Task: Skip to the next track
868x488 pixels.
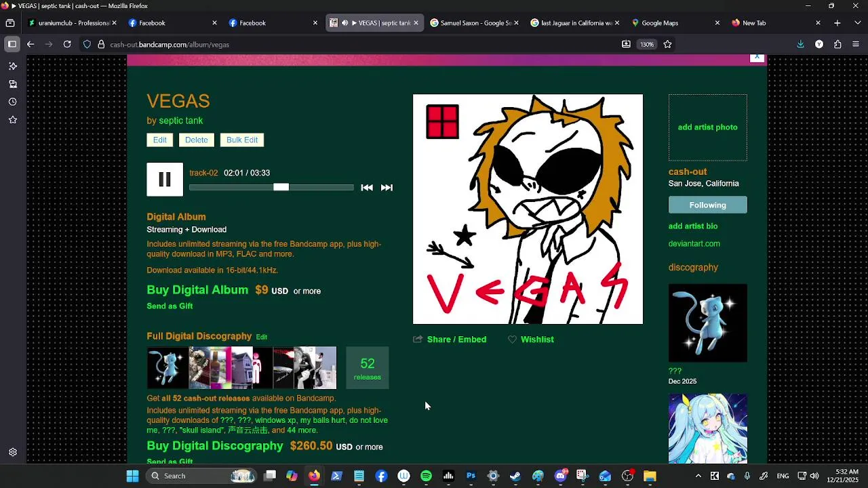Action: [x=387, y=188]
